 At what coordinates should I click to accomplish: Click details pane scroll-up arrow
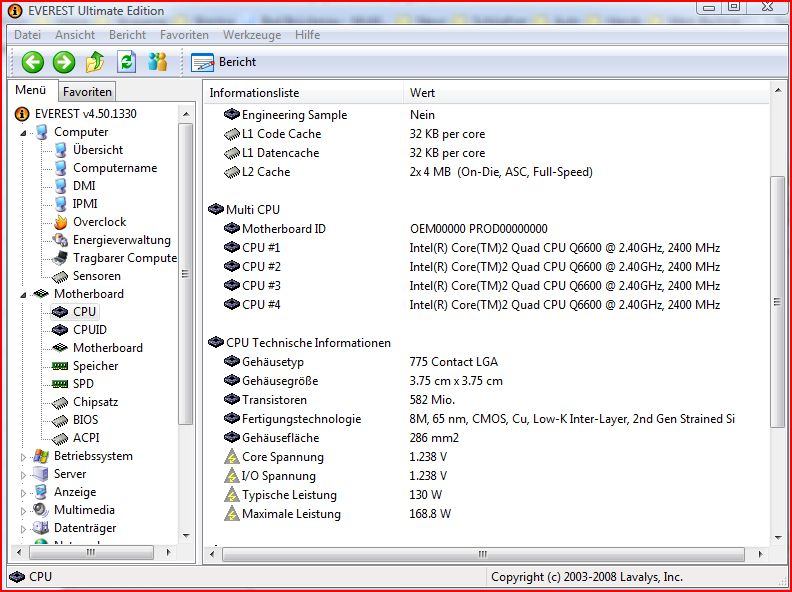pos(778,90)
